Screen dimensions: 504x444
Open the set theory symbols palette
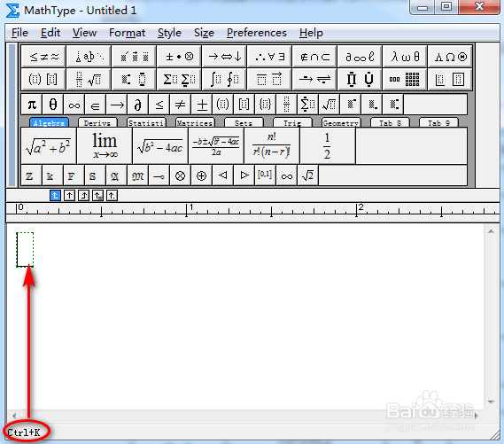pyautogui.click(x=315, y=57)
